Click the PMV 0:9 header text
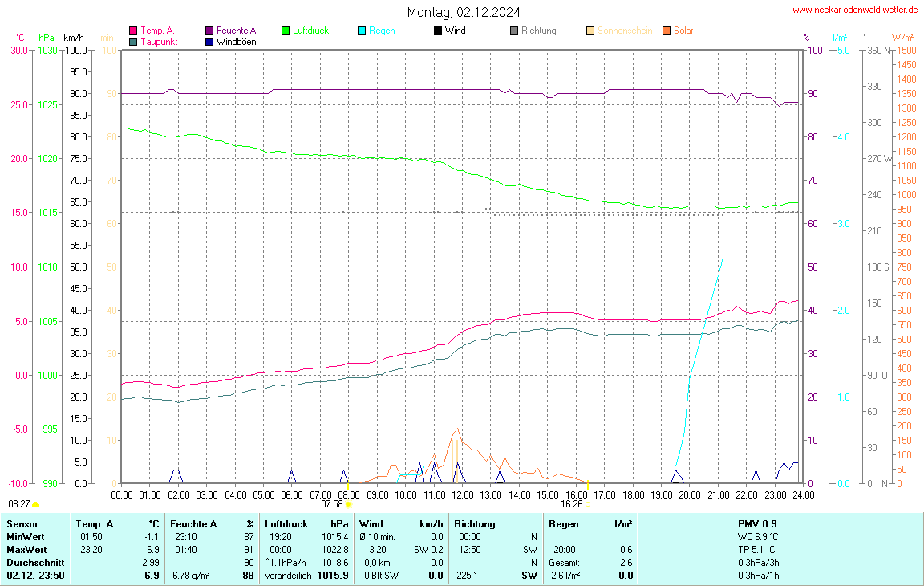Screen dimensions: 924x586 coord(757,523)
